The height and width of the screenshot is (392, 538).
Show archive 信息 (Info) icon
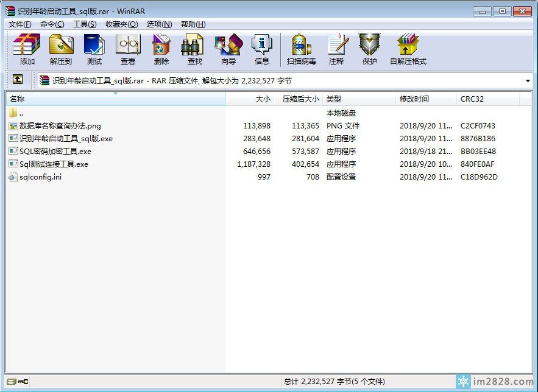(x=262, y=49)
